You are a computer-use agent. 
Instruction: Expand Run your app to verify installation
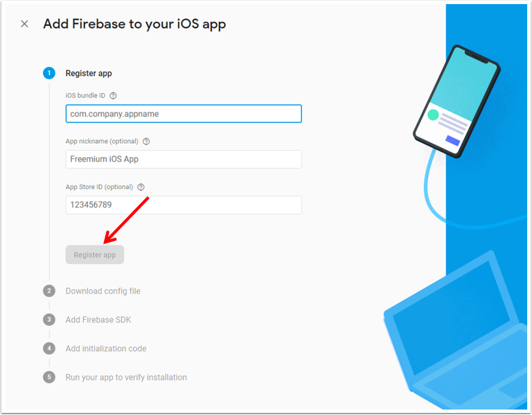[x=126, y=377]
